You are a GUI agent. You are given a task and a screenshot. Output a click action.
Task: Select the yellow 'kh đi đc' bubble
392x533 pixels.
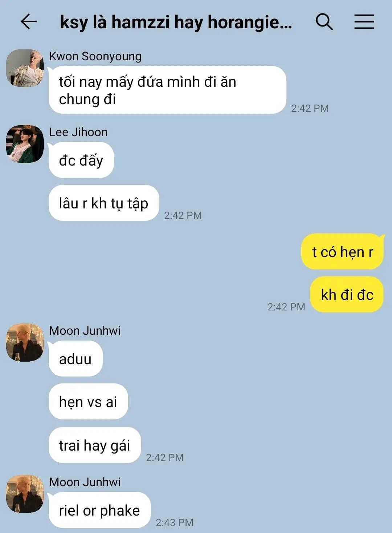coord(347,294)
